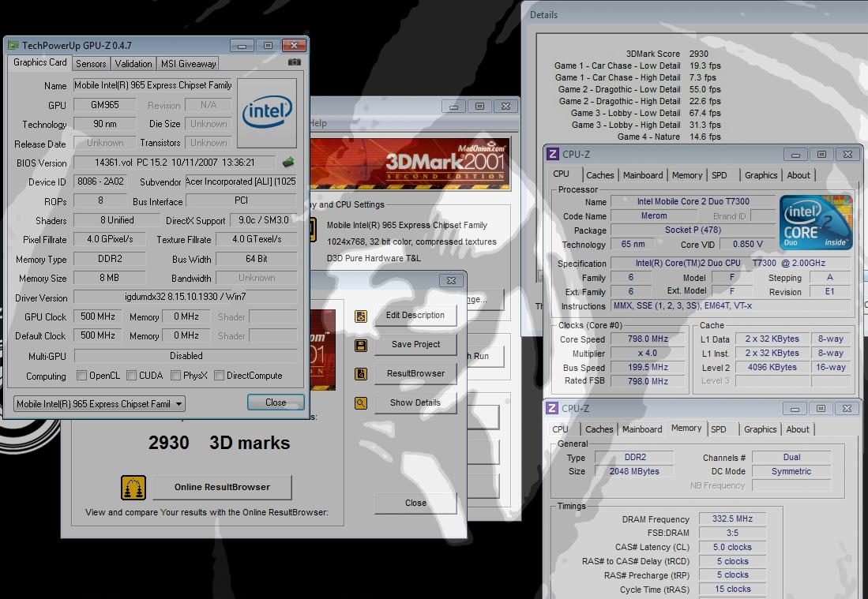This screenshot has width=868, height=599.
Task: Click the Edit Description button
Action: 415,315
